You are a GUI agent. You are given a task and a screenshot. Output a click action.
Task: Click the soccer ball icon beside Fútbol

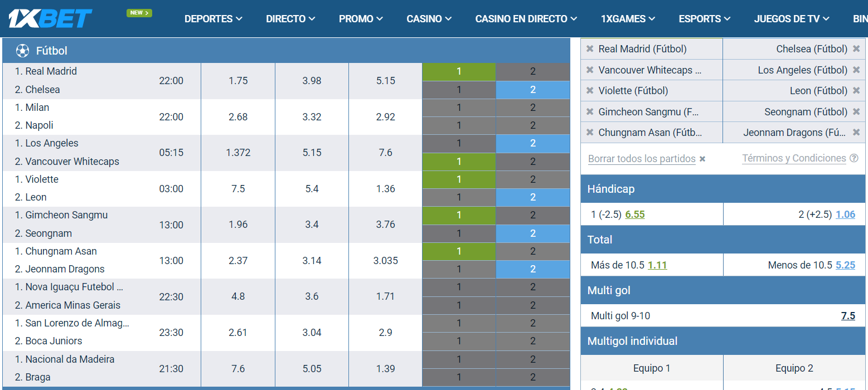[x=22, y=51]
